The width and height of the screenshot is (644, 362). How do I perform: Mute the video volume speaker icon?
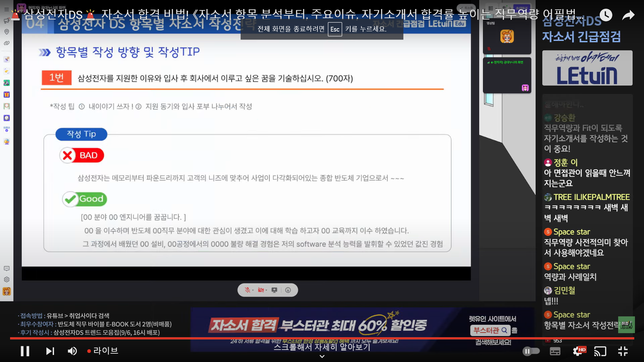pos(72,351)
